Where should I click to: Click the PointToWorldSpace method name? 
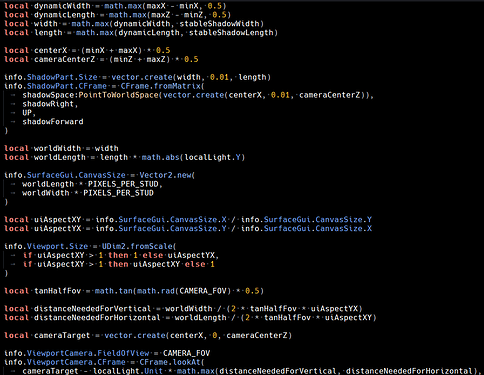pos(118,95)
